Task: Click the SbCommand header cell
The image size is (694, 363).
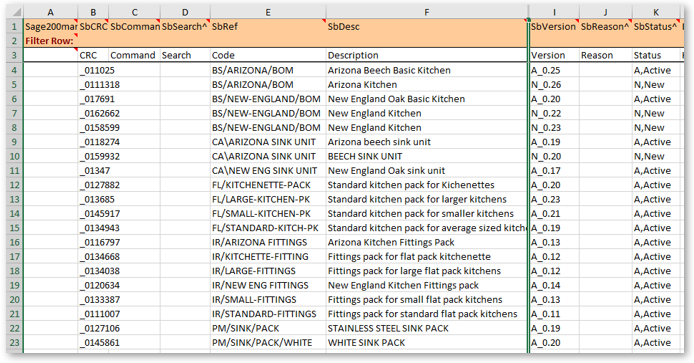Action: click(x=135, y=27)
